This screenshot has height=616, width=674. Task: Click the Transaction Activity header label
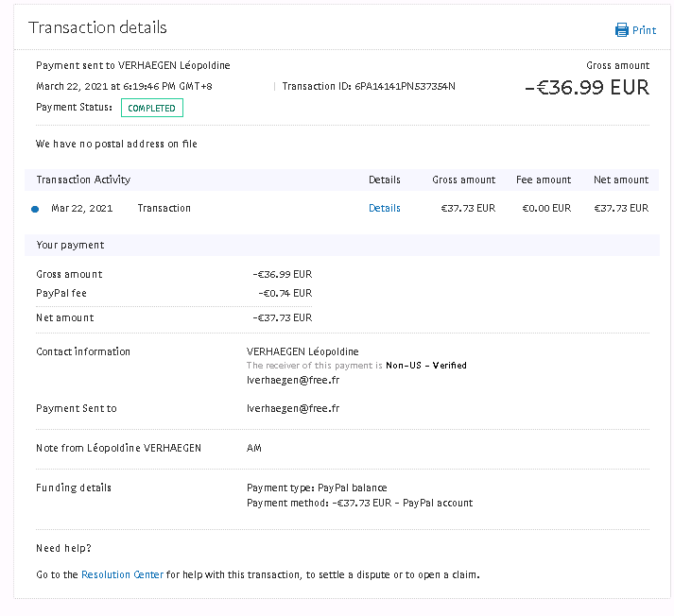coord(83,180)
